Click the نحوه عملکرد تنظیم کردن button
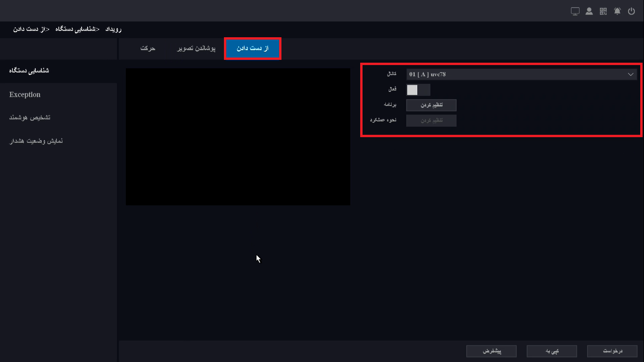The width and height of the screenshot is (644, 362). click(431, 121)
